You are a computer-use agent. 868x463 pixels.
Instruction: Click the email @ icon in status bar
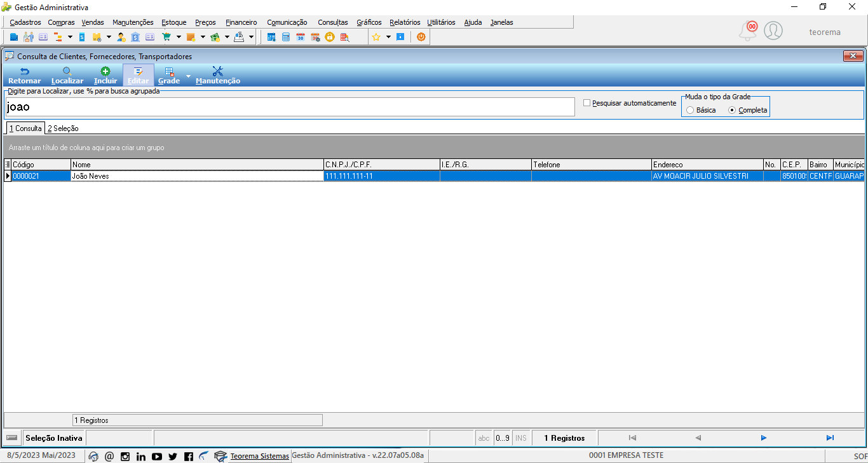click(109, 456)
